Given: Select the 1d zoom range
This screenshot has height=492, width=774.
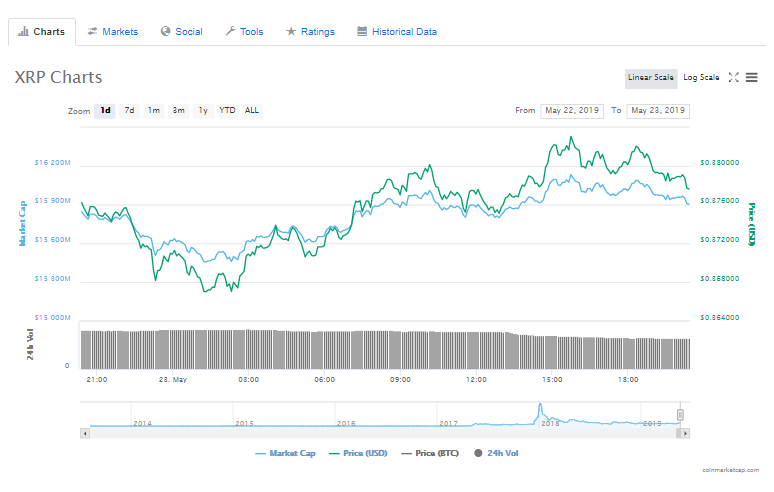Looking at the screenshot, I should tap(105, 111).
